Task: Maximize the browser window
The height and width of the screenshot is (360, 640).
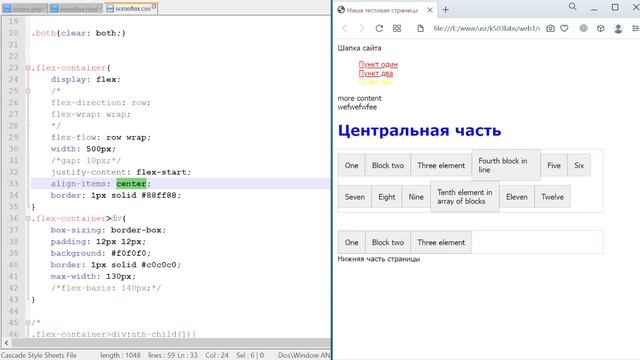Action: [615, 7]
